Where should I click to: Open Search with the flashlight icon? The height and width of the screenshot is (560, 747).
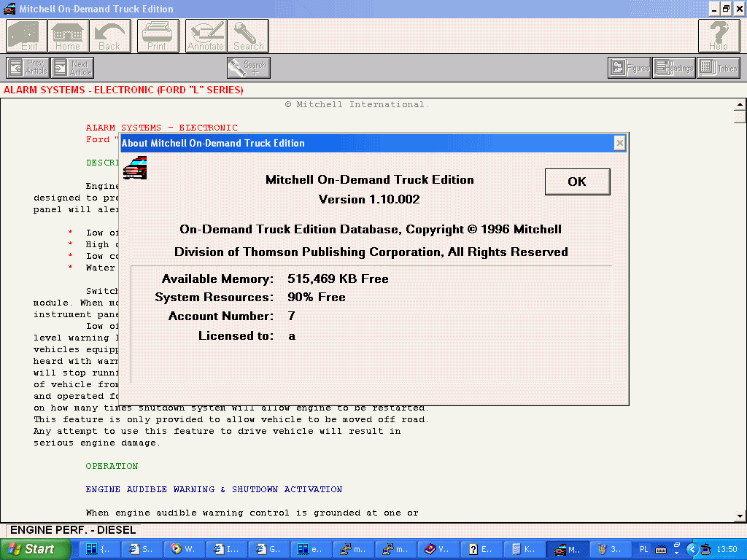click(248, 36)
